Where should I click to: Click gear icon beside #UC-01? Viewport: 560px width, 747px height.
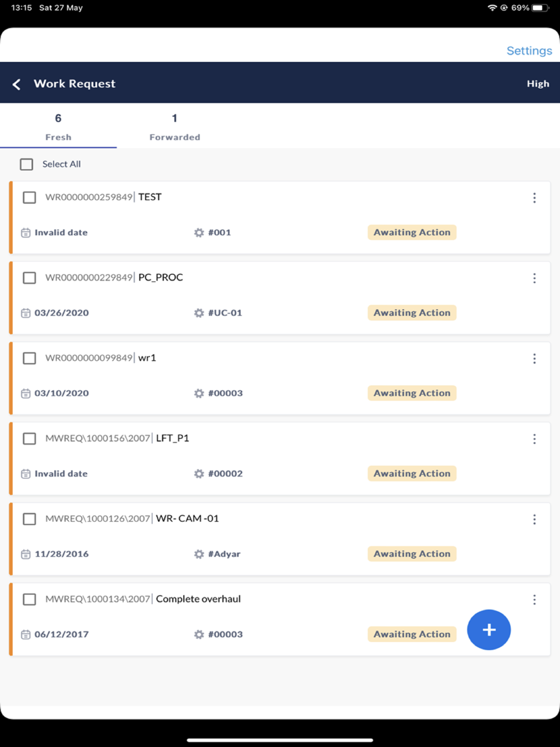pyautogui.click(x=199, y=313)
